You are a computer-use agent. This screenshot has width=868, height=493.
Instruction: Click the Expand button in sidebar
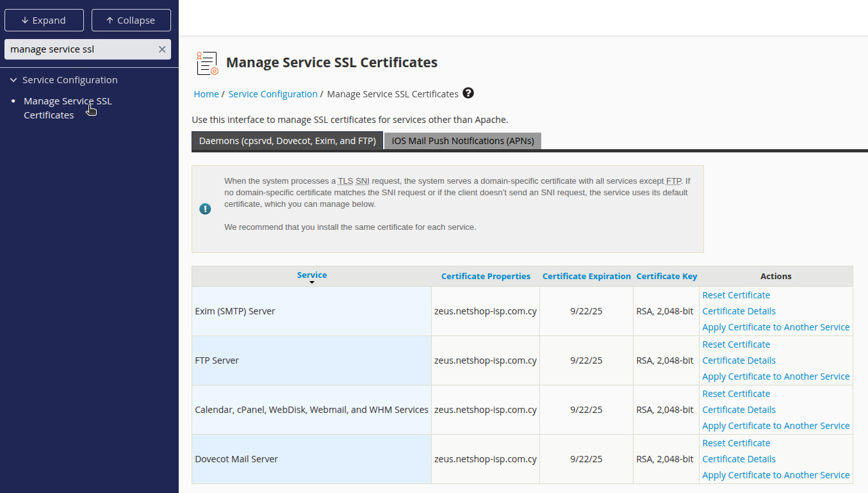(44, 20)
